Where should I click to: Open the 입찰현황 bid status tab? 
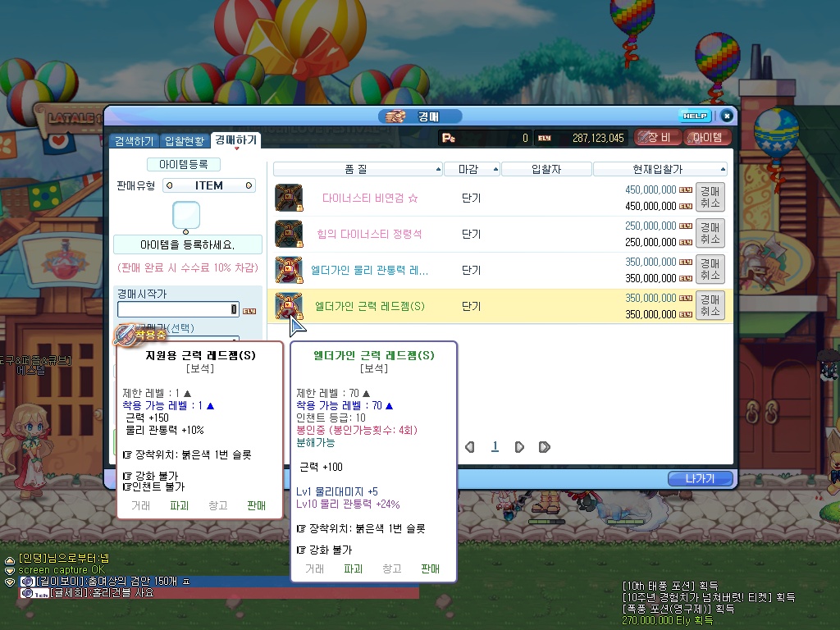pos(185,140)
